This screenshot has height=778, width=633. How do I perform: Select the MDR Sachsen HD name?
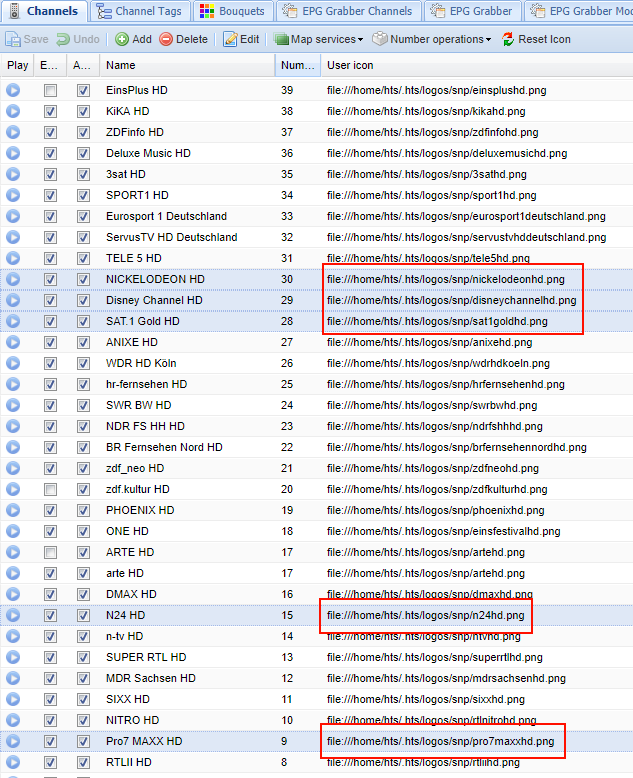pyautogui.click(x=151, y=678)
